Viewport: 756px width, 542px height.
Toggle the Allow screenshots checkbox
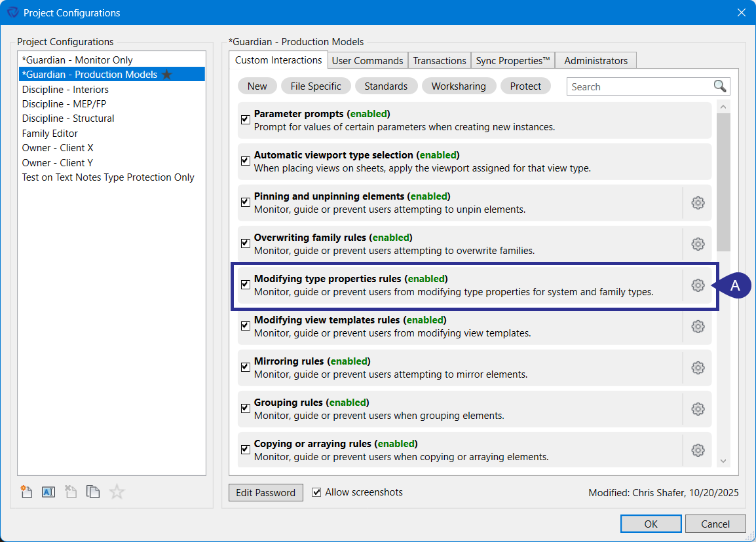pos(316,492)
